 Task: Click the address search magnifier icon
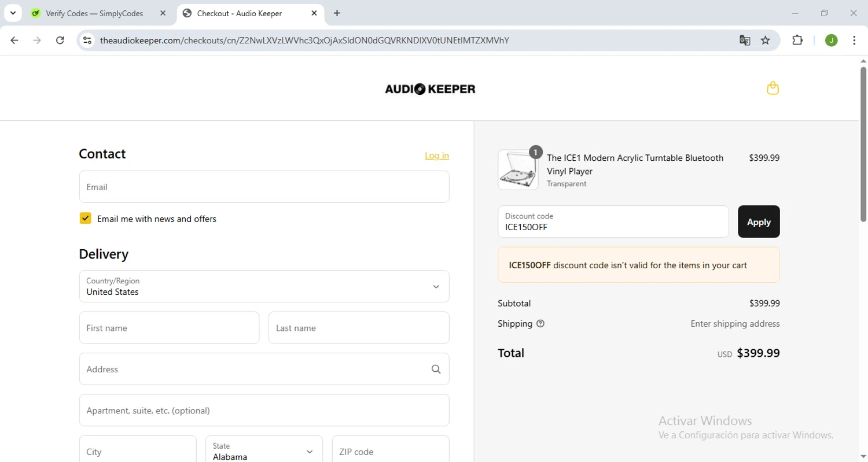[436, 369]
